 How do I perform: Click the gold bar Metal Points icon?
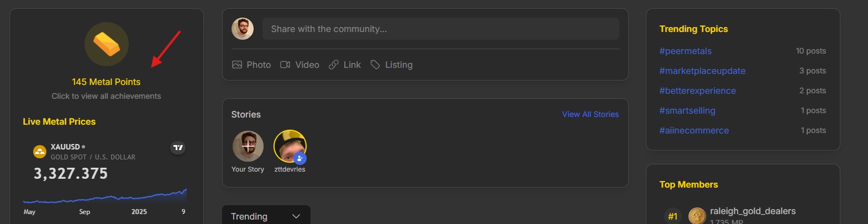[107, 44]
